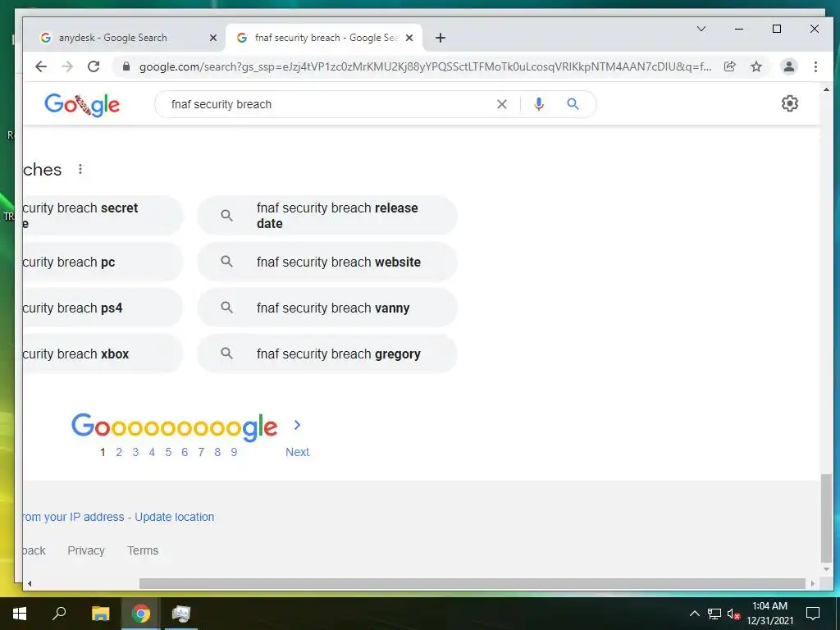View site security lock info

pyautogui.click(x=126, y=66)
